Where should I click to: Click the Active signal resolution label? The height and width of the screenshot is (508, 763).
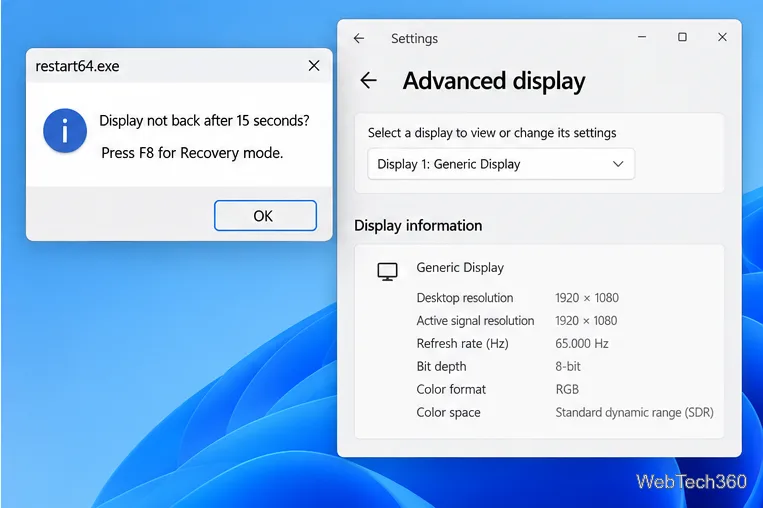[x=475, y=321]
